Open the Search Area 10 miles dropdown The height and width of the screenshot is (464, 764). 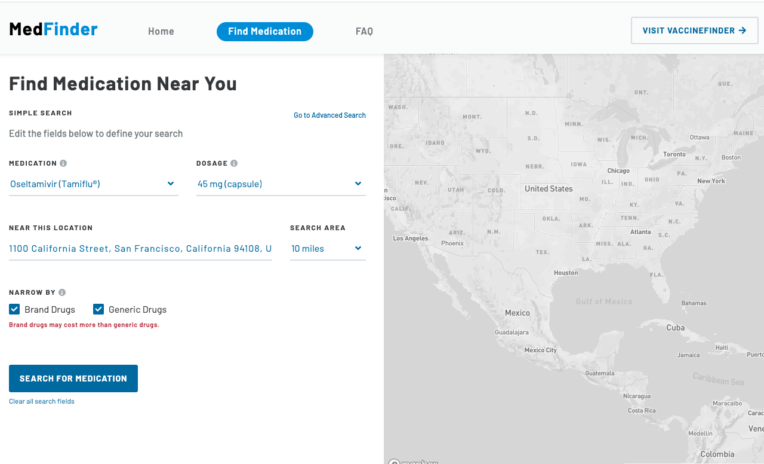pyautogui.click(x=327, y=248)
